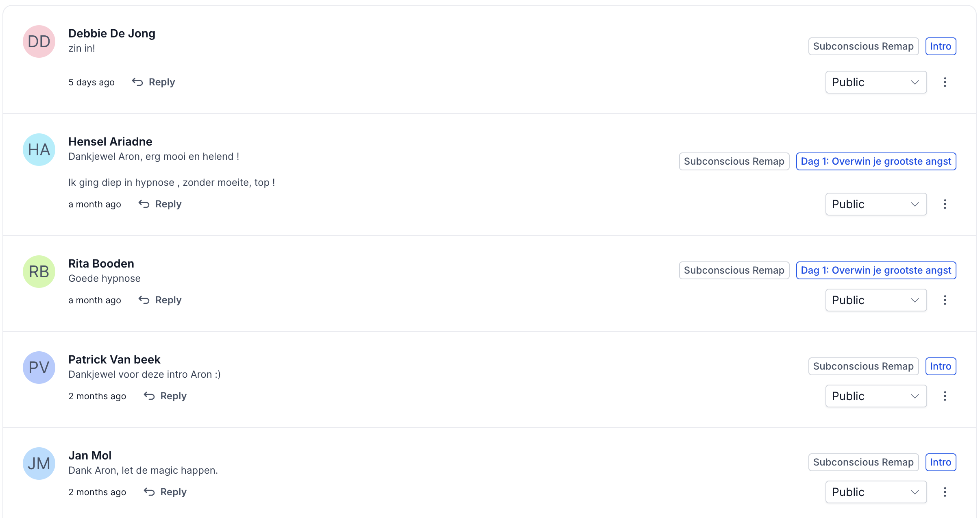Open Intro lesson tag on Debbie's comment
Image resolution: width=980 pixels, height=518 pixels.
(941, 46)
